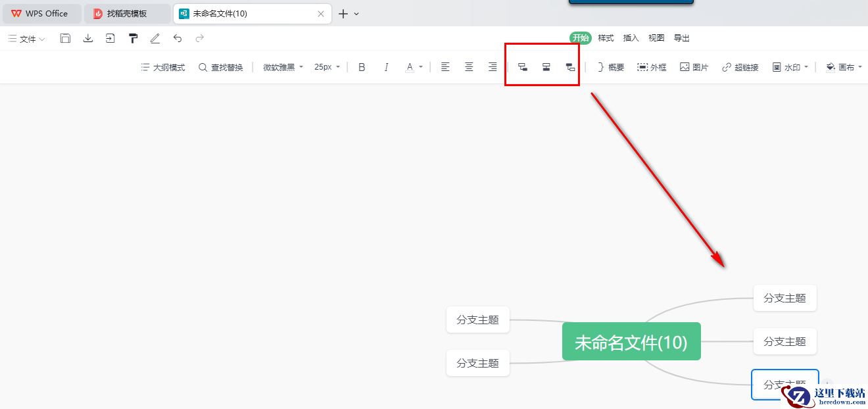868x409 pixels.
Task: Click the 找稻壳模板 tab's red icon
Action: point(98,13)
